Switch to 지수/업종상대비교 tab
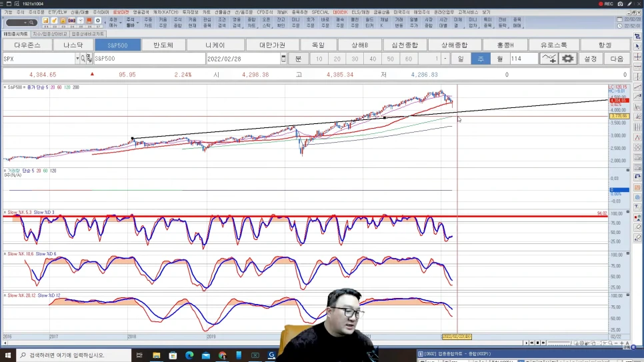 click(x=50, y=34)
